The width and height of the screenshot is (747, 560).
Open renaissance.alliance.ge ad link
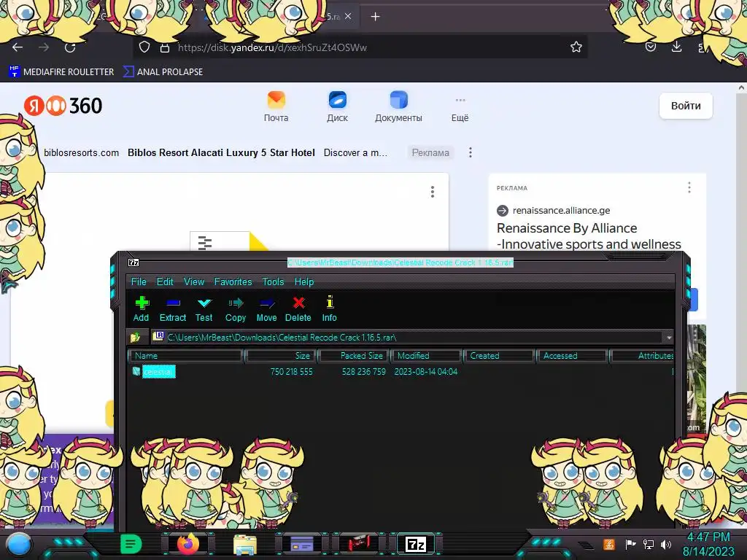561,211
